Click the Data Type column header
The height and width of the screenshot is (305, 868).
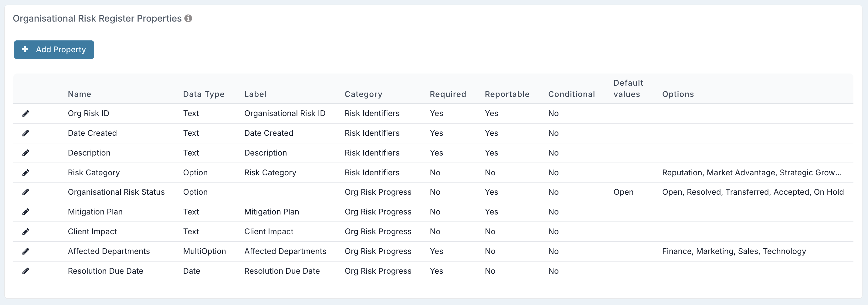point(204,94)
